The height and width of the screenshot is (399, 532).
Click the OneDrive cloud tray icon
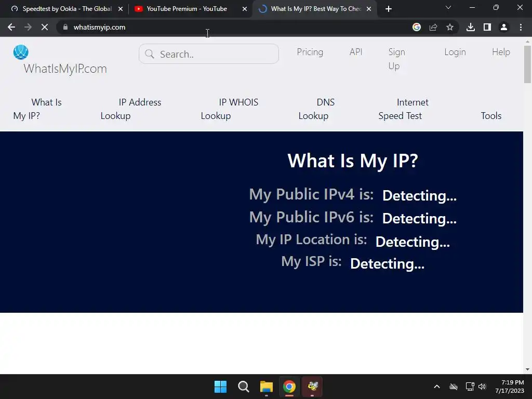[x=454, y=387]
